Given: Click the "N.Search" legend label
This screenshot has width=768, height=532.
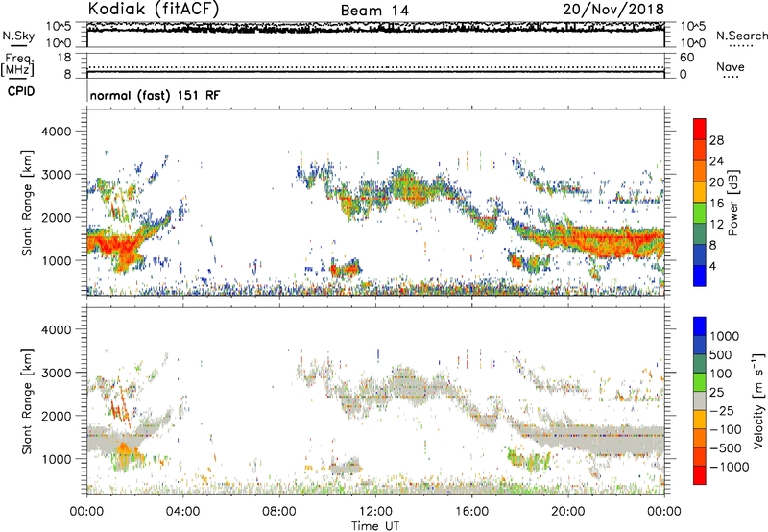Looking at the screenshot, I should click(741, 36).
